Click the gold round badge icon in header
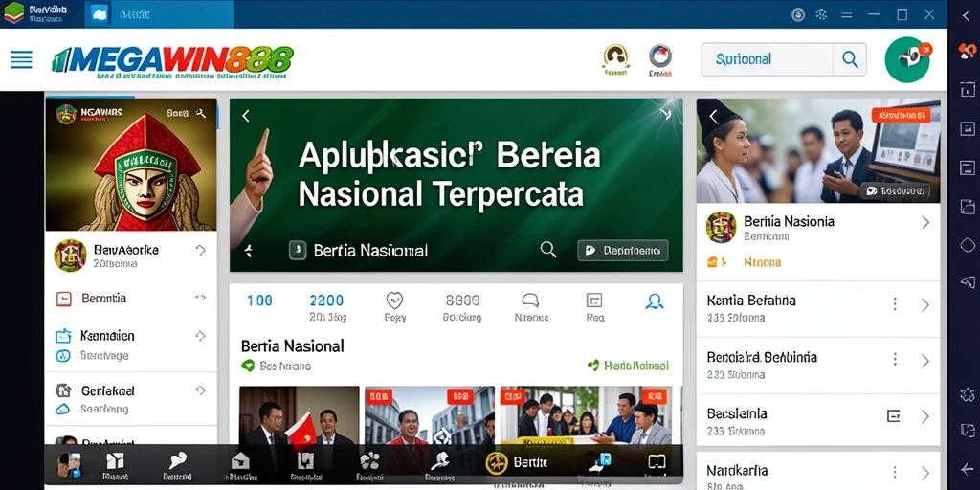 pyautogui.click(x=615, y=57)
